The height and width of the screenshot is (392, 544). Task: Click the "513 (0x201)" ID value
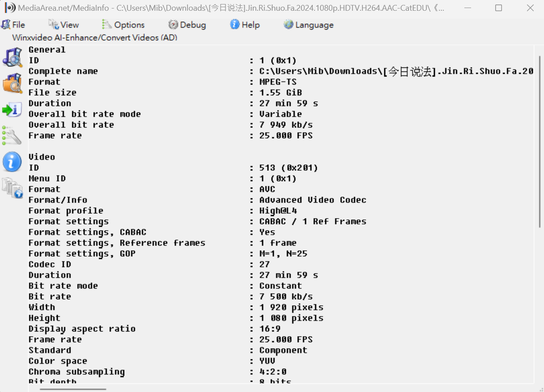289,168
